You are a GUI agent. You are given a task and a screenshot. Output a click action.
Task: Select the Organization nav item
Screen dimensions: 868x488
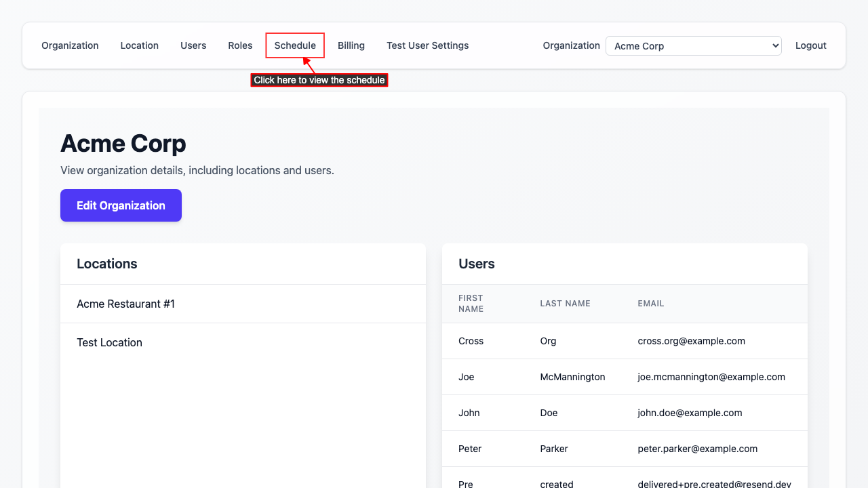coord(70,45)
